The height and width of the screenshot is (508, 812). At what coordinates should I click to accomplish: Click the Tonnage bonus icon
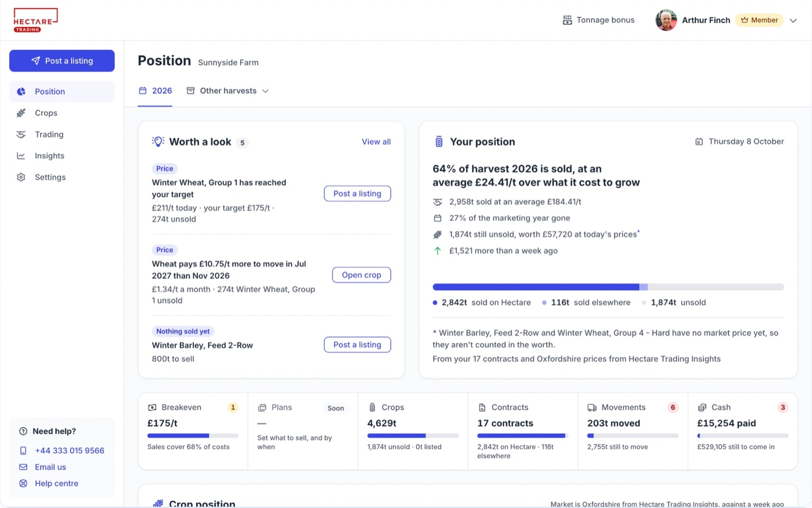567,20
